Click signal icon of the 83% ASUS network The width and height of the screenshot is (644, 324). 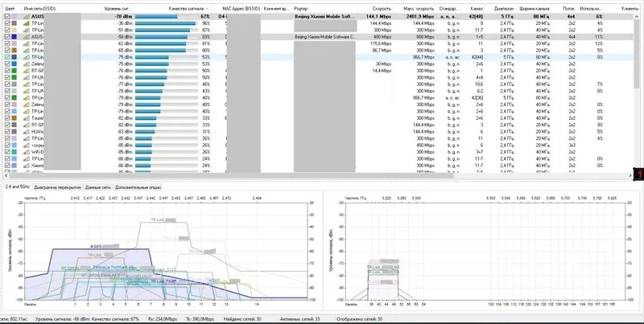(x=27, y=37)
